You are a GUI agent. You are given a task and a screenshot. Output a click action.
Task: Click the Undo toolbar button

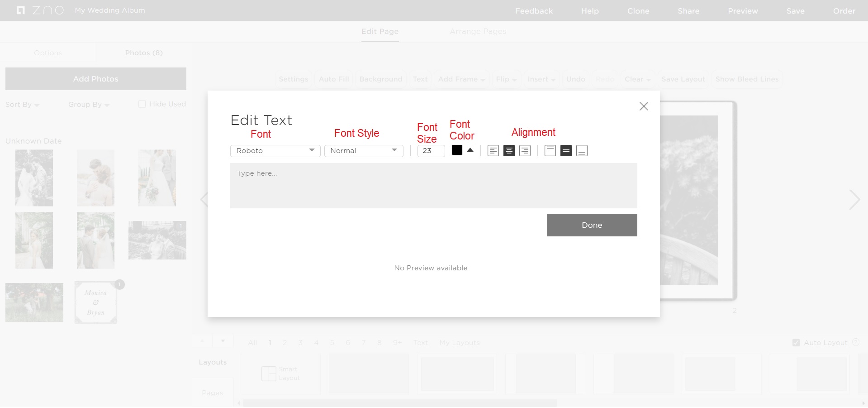576,79
